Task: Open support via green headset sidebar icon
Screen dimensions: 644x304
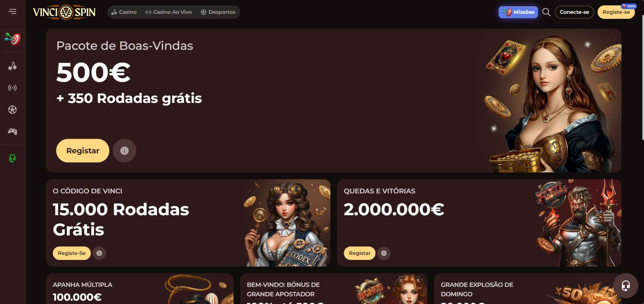Action: [12, 158]
